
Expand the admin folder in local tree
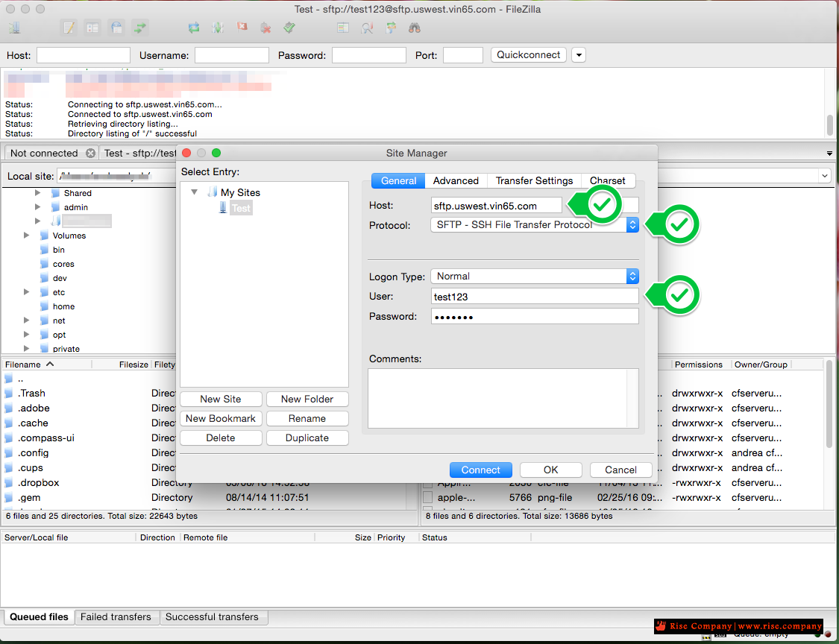[37, 206]
